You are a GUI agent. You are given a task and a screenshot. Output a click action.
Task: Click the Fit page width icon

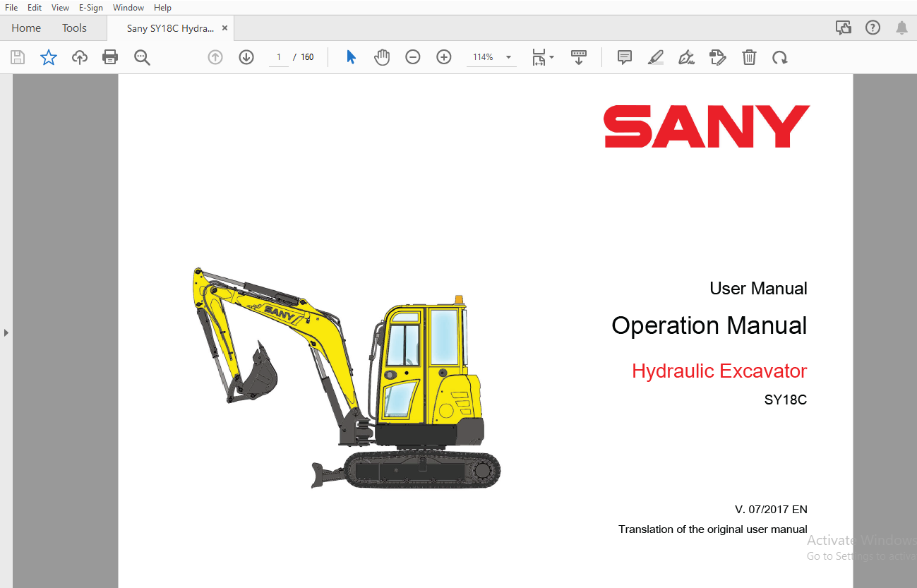[x=539, y=57]
